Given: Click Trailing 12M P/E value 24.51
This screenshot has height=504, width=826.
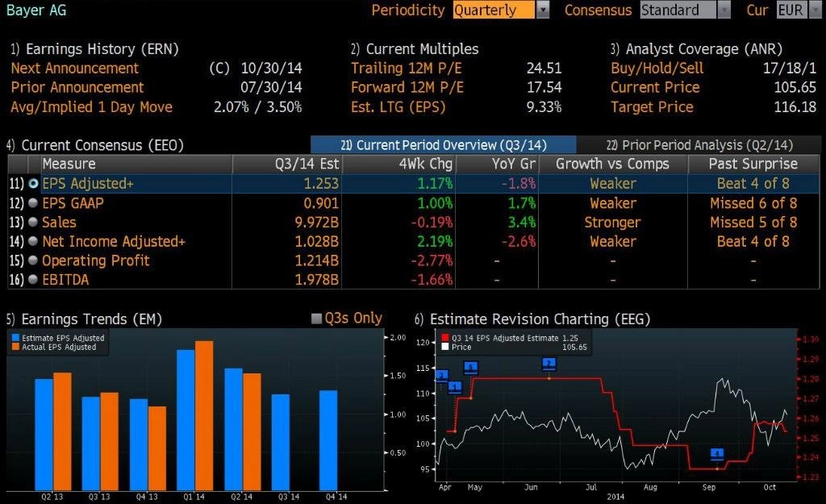Looking at the screenshot, I should (x=544, y=68).
